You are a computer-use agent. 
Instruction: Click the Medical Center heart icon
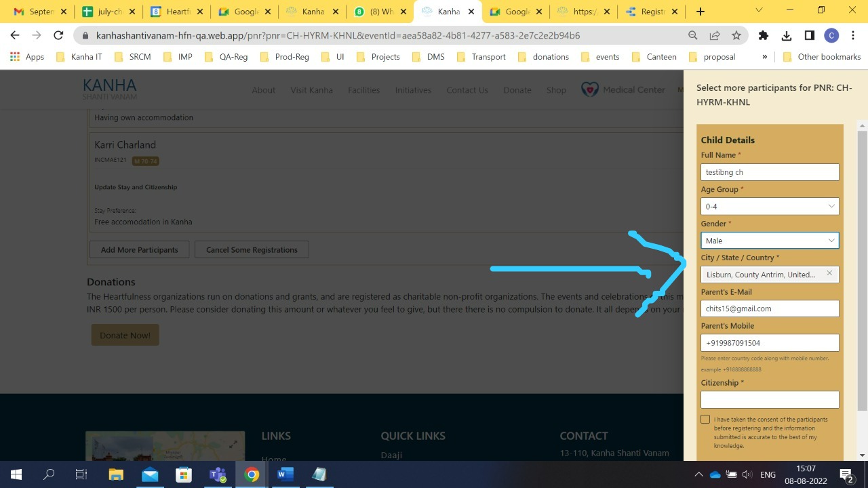pyautogui.click(x=589, y=89)
